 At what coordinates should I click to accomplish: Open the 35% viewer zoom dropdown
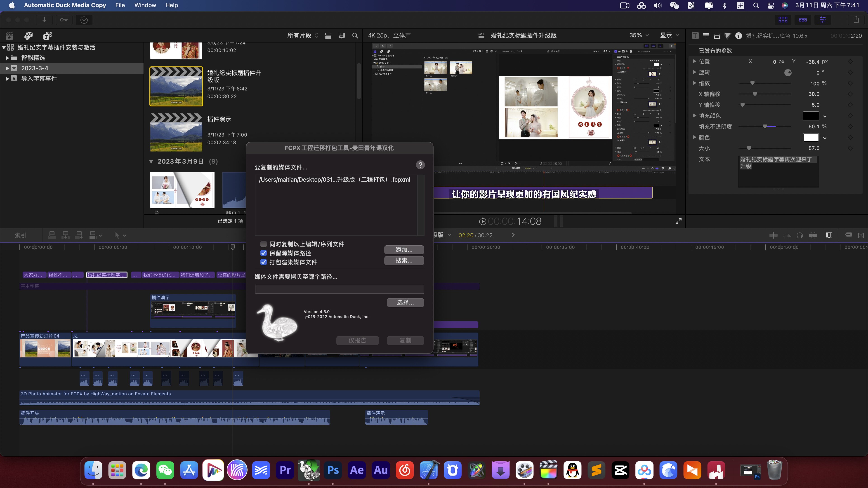639,35
